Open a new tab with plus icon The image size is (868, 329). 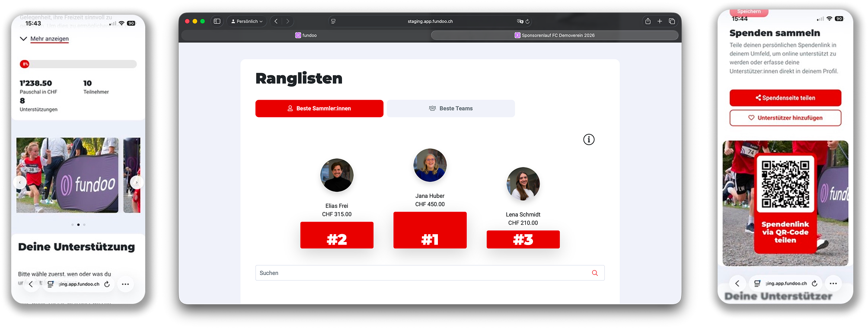[660, 21]
